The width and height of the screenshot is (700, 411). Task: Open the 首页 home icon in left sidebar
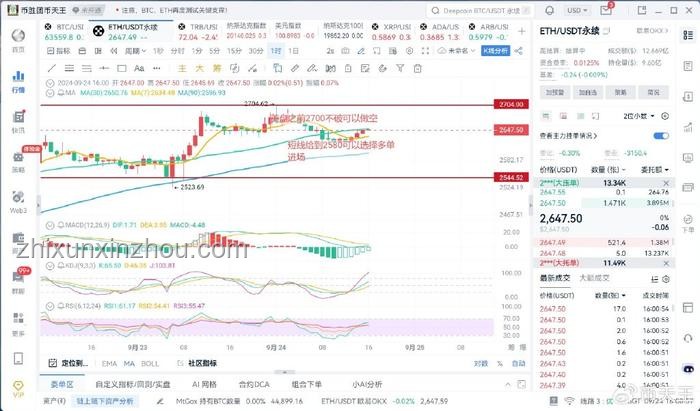coord(18,41)
